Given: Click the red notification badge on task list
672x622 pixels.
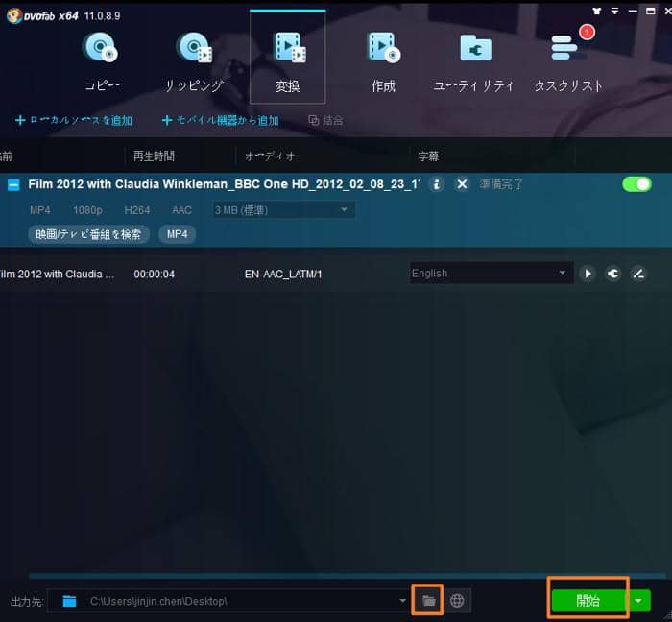Looking at the screenshot, I should pyautogui.click(x=587, y=32).
